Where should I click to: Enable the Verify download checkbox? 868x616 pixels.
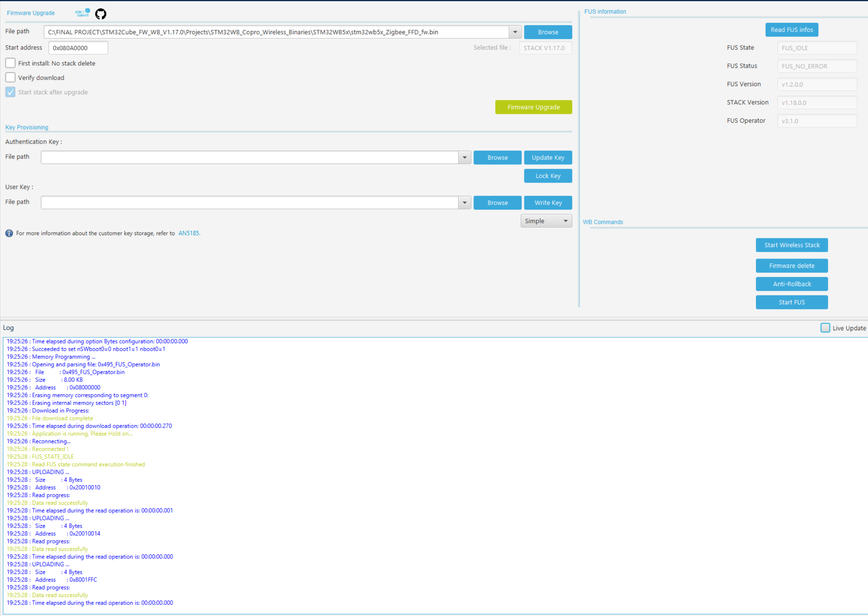point(10,78)
